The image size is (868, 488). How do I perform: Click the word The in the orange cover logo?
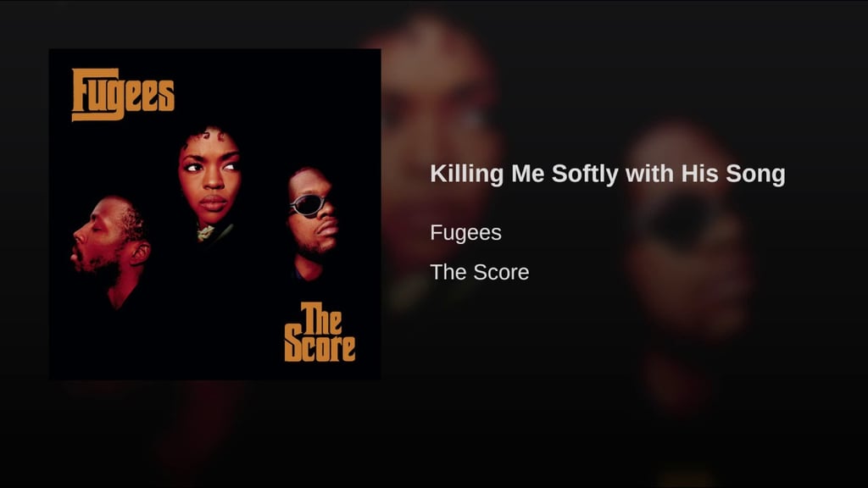(321, 317)
